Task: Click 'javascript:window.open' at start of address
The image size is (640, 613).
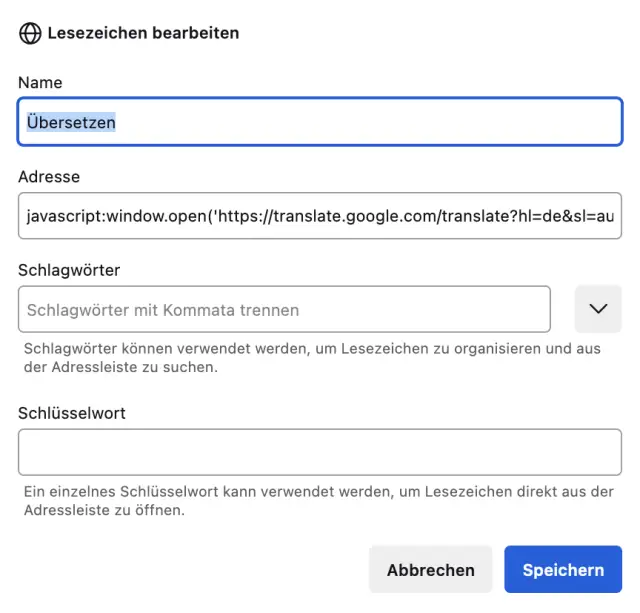Action: point(115,216)
